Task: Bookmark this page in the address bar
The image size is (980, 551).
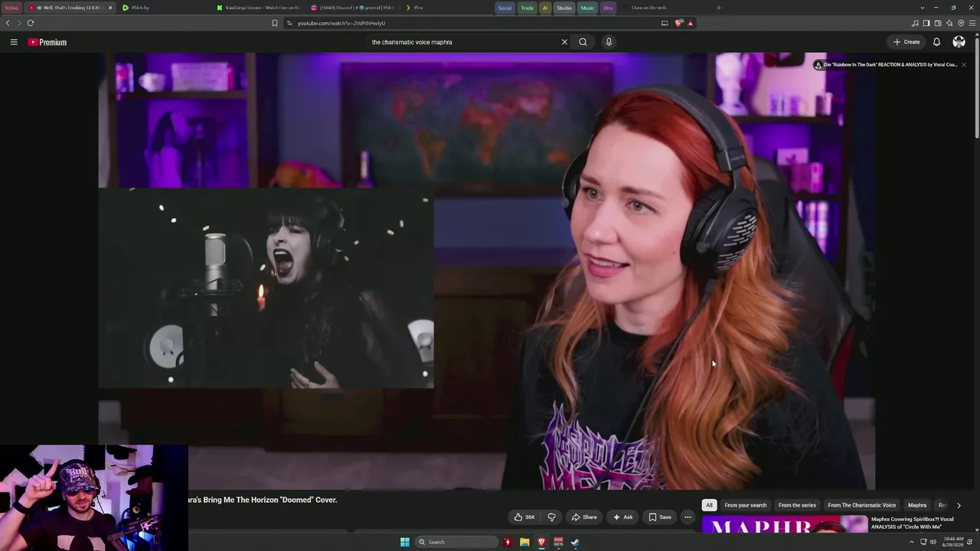Action: pos(274,23)
